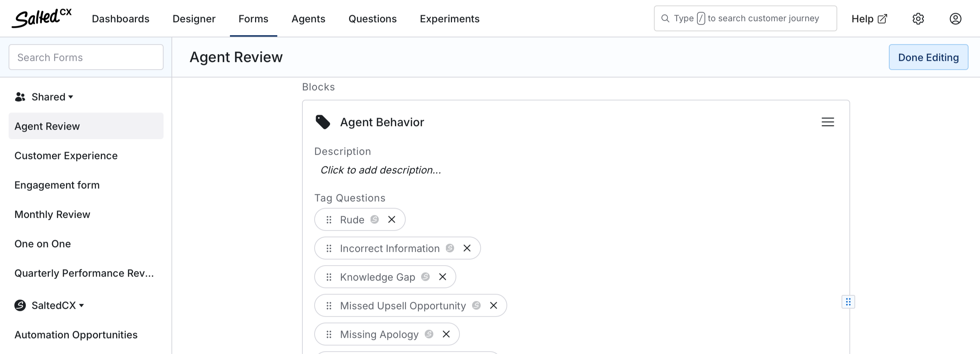The image size is (980, 354).
Task: Click the Incorrect Information tag label
Action: coord(390,248)
